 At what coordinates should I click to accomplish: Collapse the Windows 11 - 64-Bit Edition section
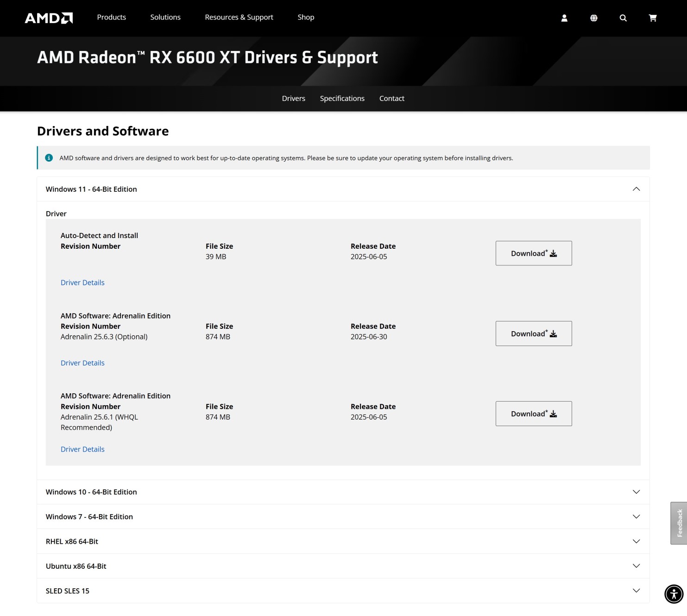[x=636, y=189]
